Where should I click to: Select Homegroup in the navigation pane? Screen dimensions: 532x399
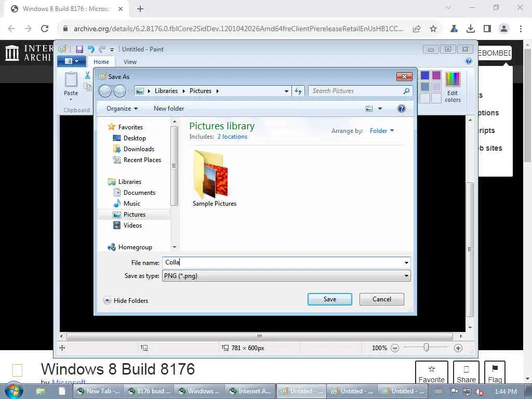pos(135,247)
